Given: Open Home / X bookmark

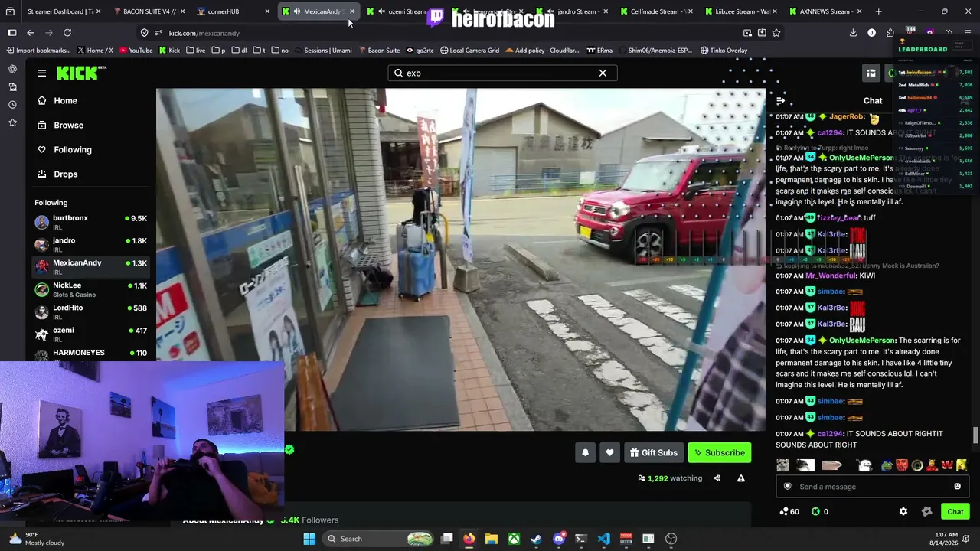Looking at the screenshot, I should point(95,51).
